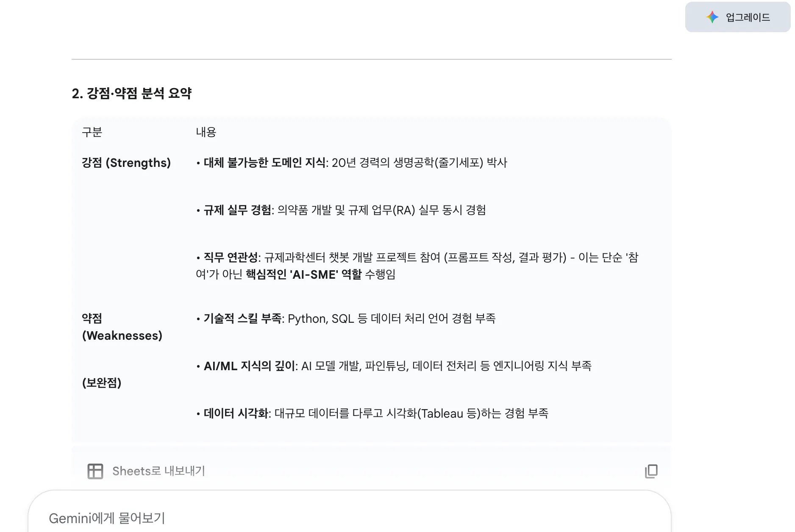
Task: Click the horizontal divider line above heading
Action: pyautogui.click(x=371, y=59)
